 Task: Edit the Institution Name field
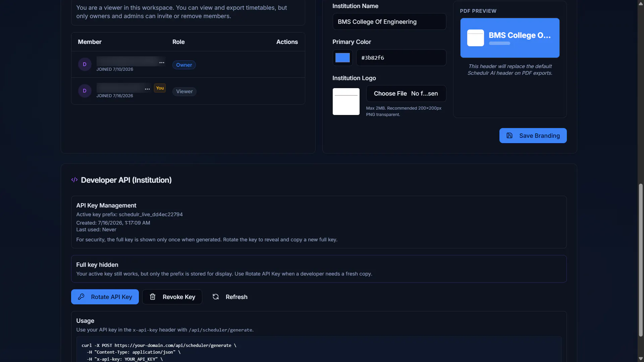389,21
